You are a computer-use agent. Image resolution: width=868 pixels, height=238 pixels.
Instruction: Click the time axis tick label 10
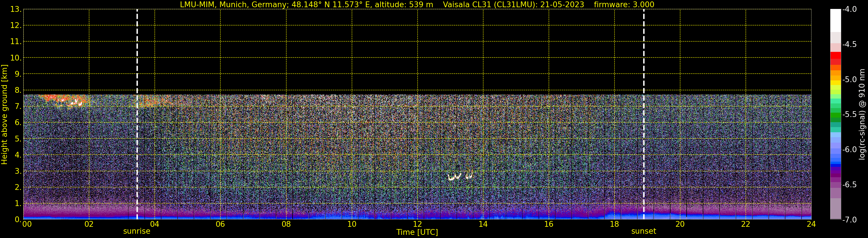click(x=352, y=224)
